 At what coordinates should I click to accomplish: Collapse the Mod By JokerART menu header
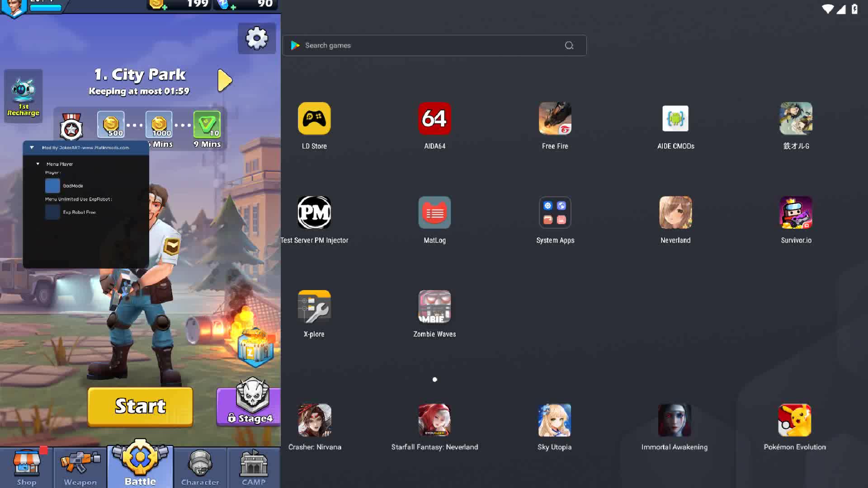[x=32, y=148]
